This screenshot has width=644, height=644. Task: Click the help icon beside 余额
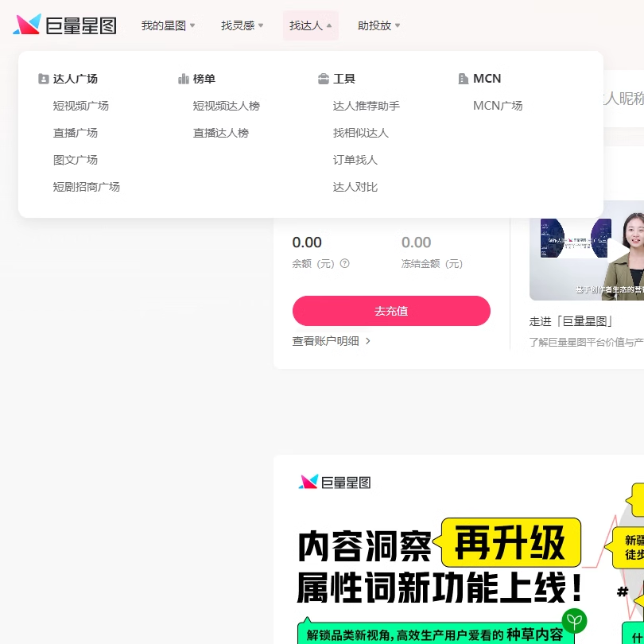point(345,263)
